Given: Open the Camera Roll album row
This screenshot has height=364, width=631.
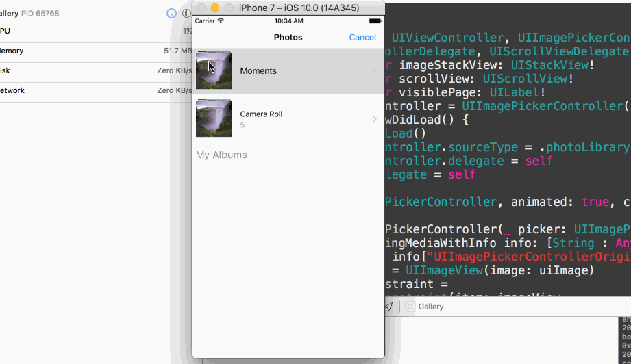Looking at the screenshot, I should [x=288, y=118].
